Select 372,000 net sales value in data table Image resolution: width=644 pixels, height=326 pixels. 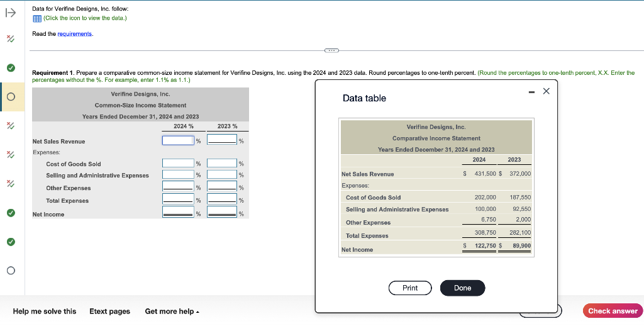coord(520,174)
